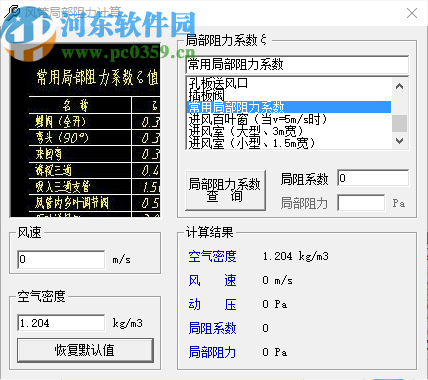Click list scrollbar up arrow
This screenshot has width=428, height=380.
tap(399, 86)
